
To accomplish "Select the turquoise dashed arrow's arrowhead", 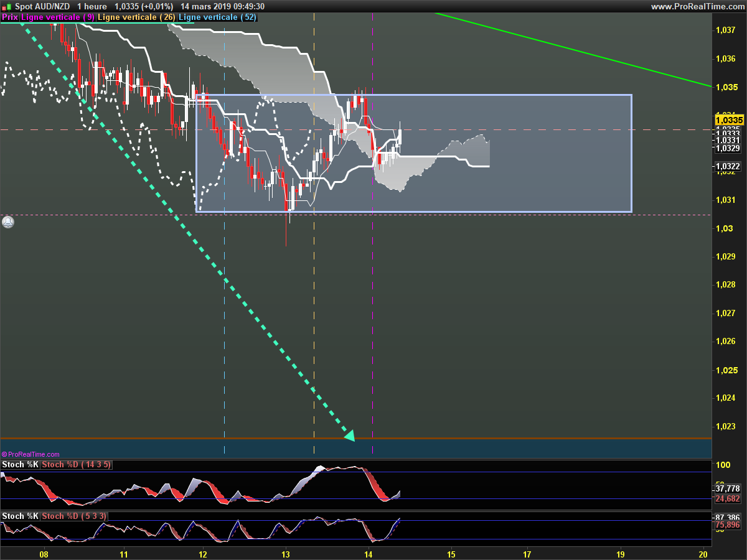I will pyautogui.click(x=349, y=436).
